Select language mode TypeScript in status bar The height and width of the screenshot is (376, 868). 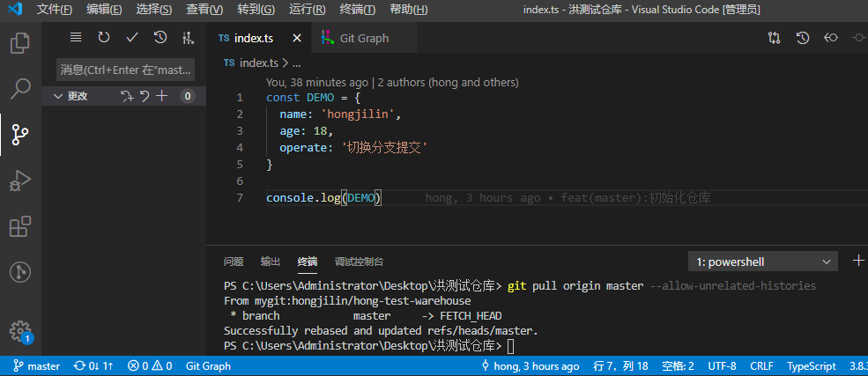coord(812,366)
